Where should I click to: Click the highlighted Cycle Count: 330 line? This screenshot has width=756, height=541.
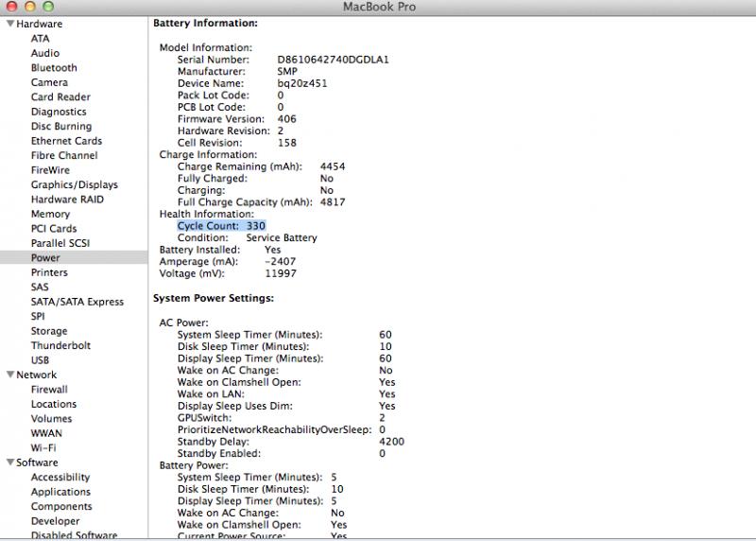(x=221, y=226)
